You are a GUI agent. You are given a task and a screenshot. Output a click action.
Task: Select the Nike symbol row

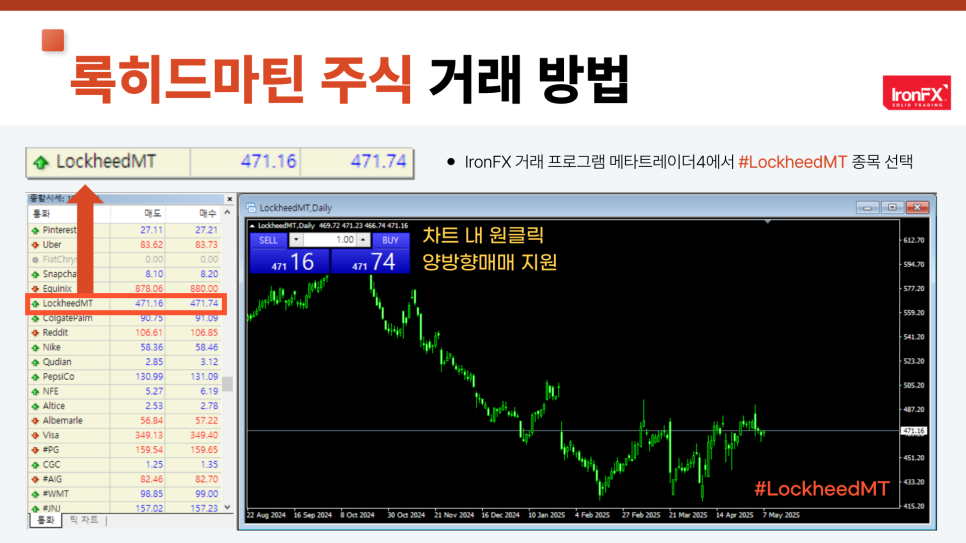pyautogui.click(x=124, y=347)
